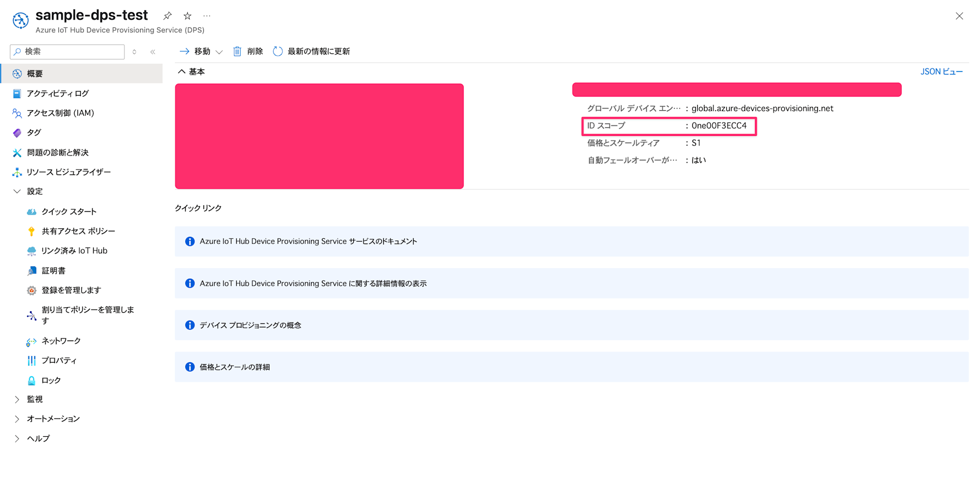Expand the ヘルプ section
Screen dimensions: 980x494
tap(17, 439)
